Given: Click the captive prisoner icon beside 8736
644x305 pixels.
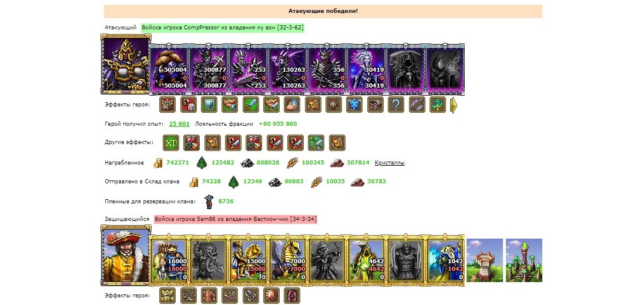Looking at the screenshot, I should 209,201.
